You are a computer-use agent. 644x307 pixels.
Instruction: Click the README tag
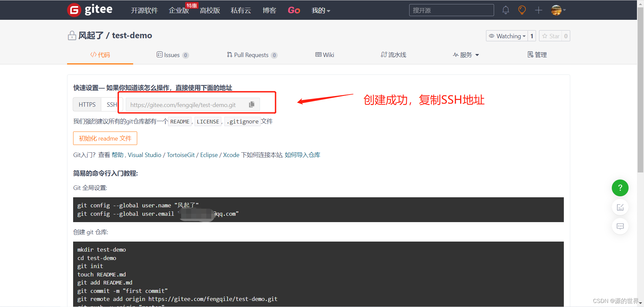[x=180, y=121]
